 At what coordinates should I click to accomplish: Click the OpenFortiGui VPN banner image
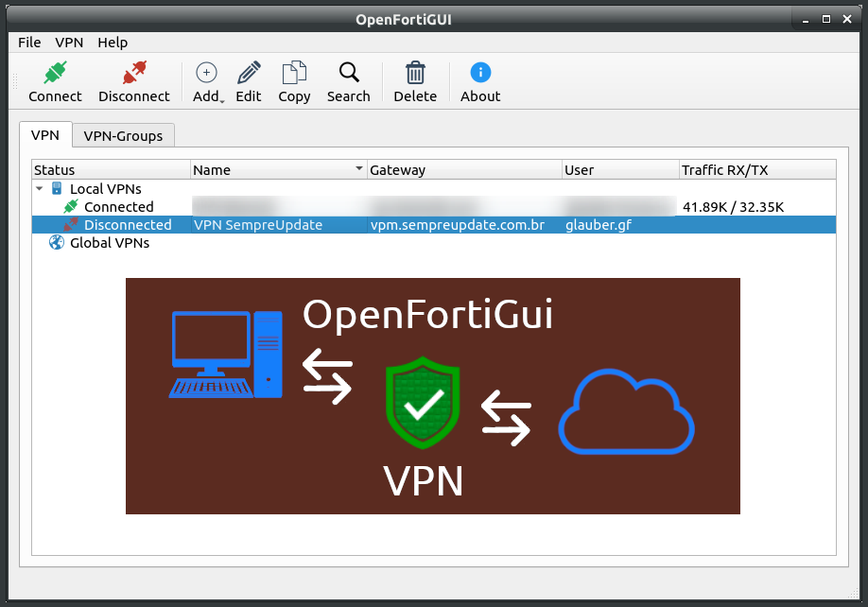[x=433, y=396]
